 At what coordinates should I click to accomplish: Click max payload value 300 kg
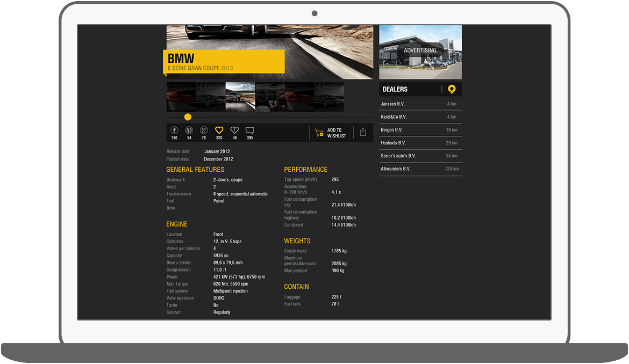point(338,271)
